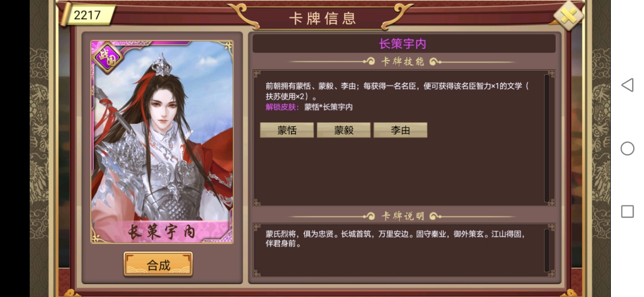Tap the 卡牌说明 section header
This screenshot has width=644, height=297.
click(x=403, y=216)
